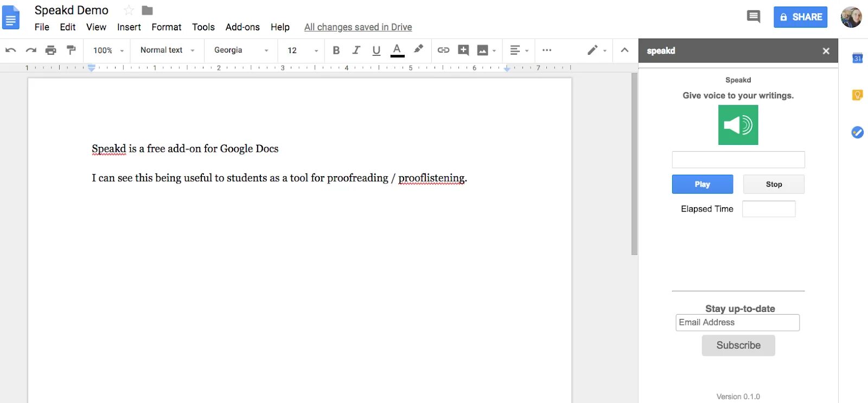Open the comment history icon
The width and height of the screenshot is (868, 403).
(754, 17)
